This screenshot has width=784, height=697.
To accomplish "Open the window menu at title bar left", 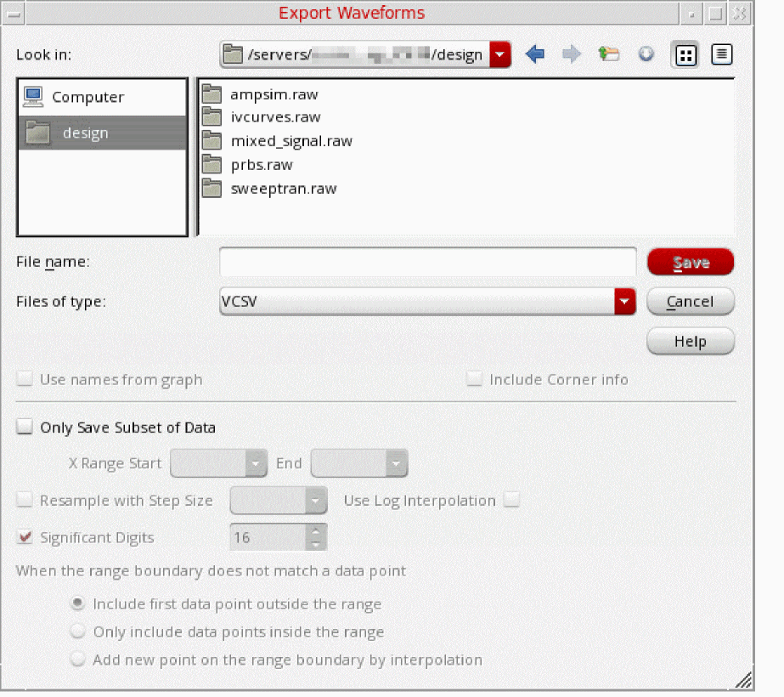I will tap(14, 14).
